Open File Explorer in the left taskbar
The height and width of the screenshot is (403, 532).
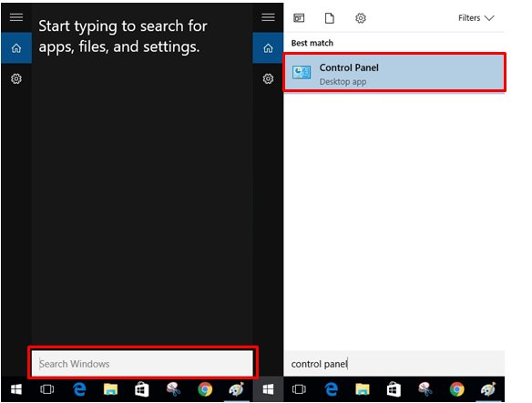click(x=110, y=389)
